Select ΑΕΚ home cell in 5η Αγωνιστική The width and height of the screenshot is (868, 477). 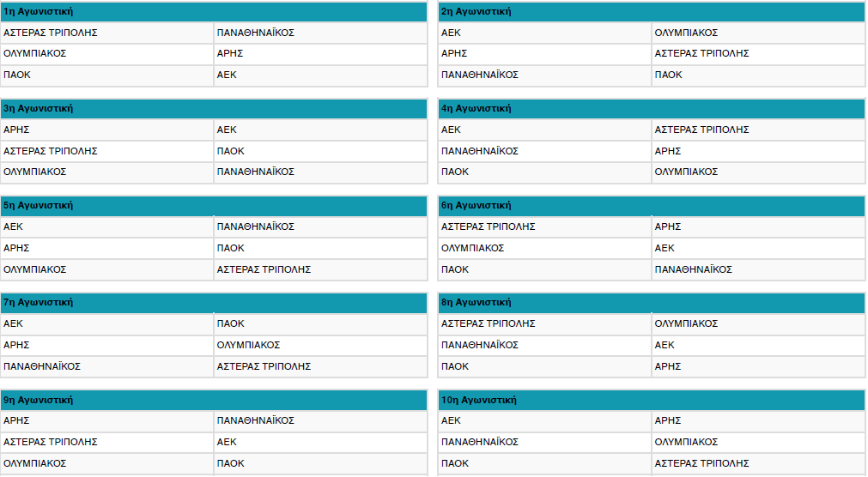[13, 226]
